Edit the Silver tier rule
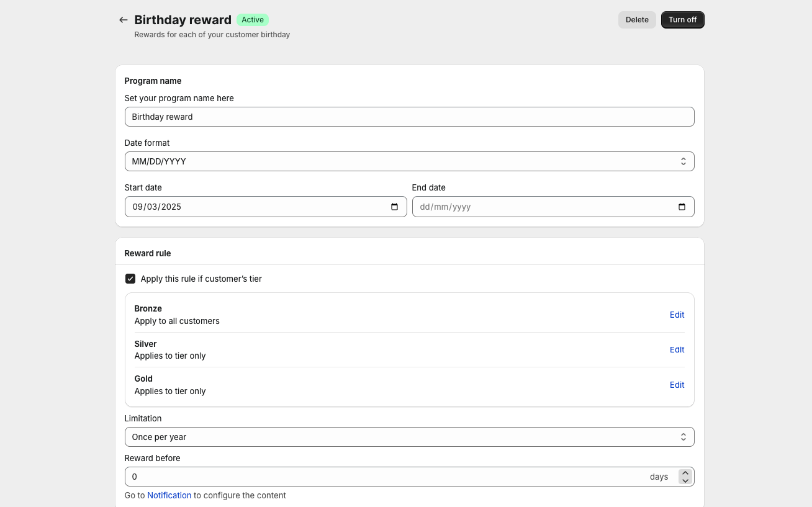The height and width of the screenshot is (507, 812). click(677, 349)
